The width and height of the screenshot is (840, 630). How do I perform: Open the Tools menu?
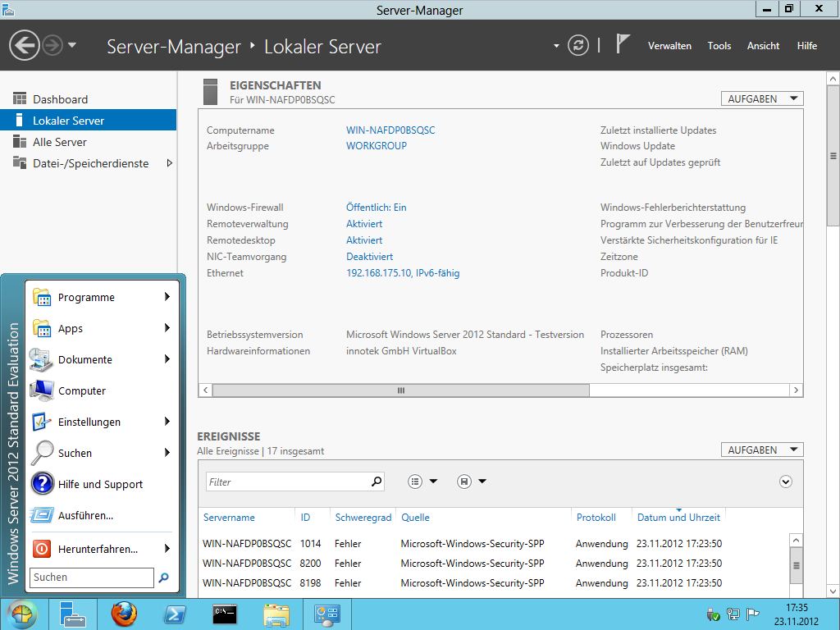[x=719, y=46]
